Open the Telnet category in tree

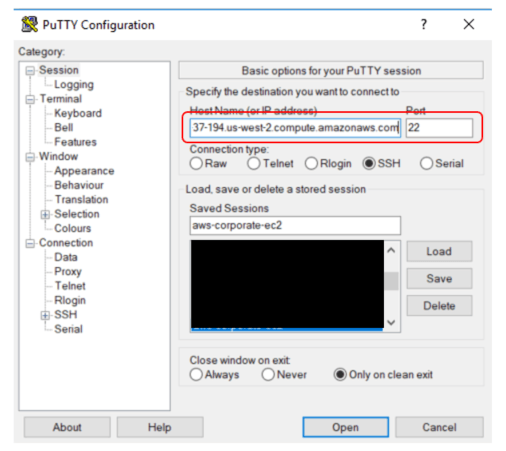pos(70,286)
